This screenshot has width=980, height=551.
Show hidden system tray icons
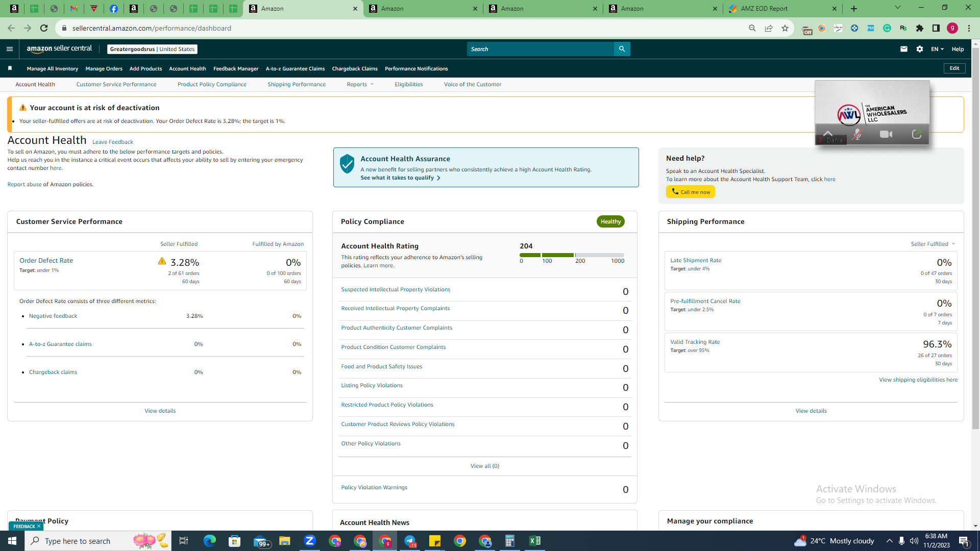[890, 541]
